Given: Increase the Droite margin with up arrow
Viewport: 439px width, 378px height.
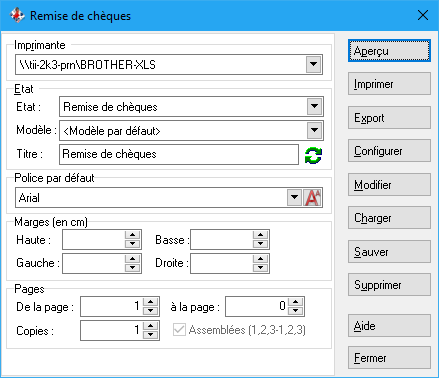Looking at the screenshot, I should tap(261, 259).
